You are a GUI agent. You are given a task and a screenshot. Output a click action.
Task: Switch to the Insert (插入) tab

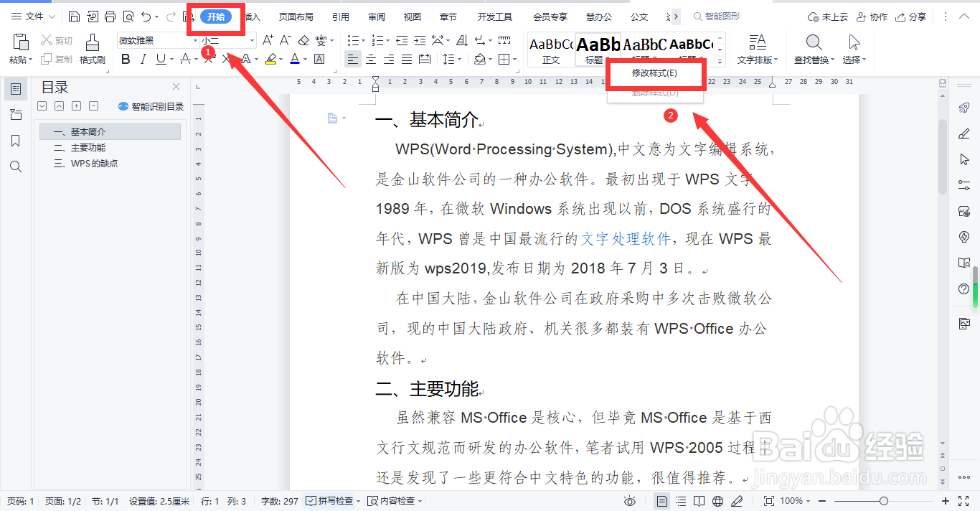tap(253, 17)
